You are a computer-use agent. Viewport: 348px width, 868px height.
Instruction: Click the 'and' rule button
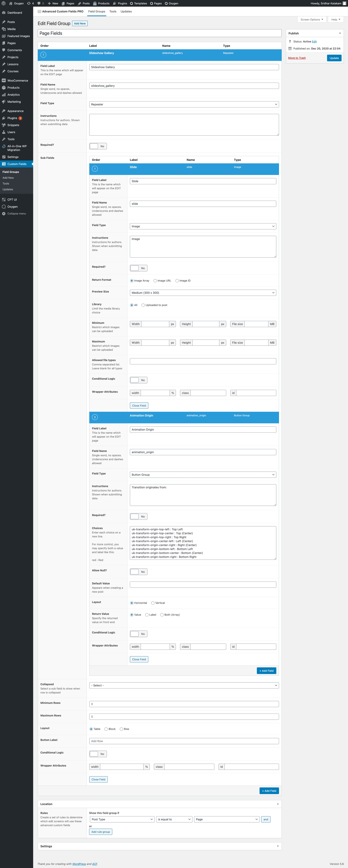click(266, 820)
